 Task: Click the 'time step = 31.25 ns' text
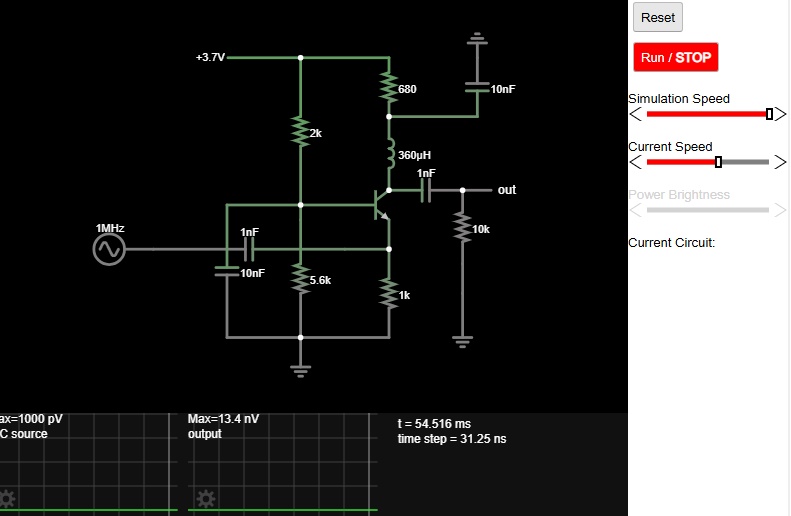[x=451, y=439]
